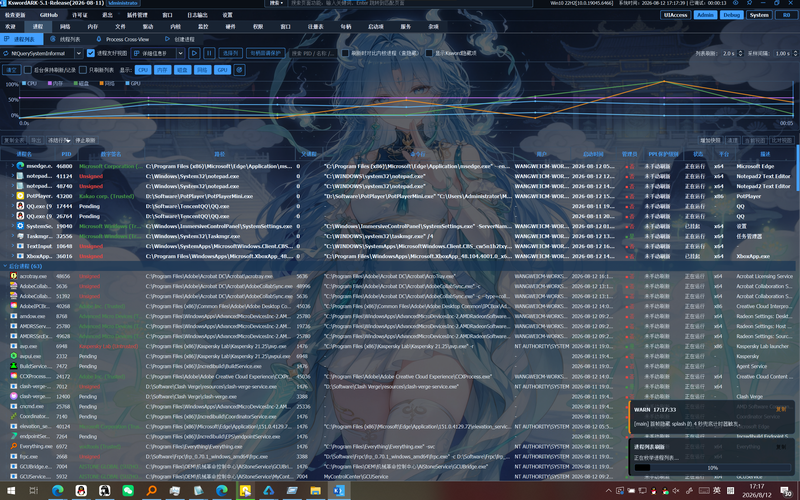Click the 句柄回调保护 button
This screenshot has height=500, width=800.
[x=265, y=53]
